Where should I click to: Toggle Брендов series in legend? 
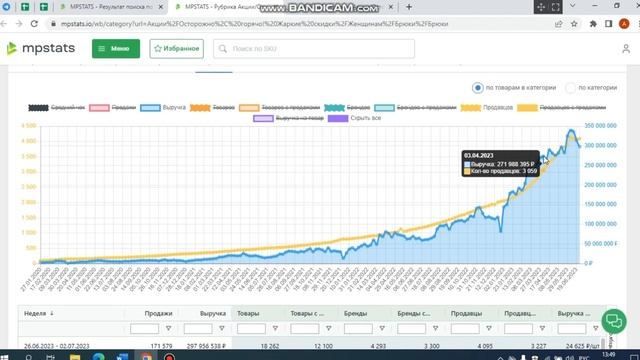click(347, 108)
